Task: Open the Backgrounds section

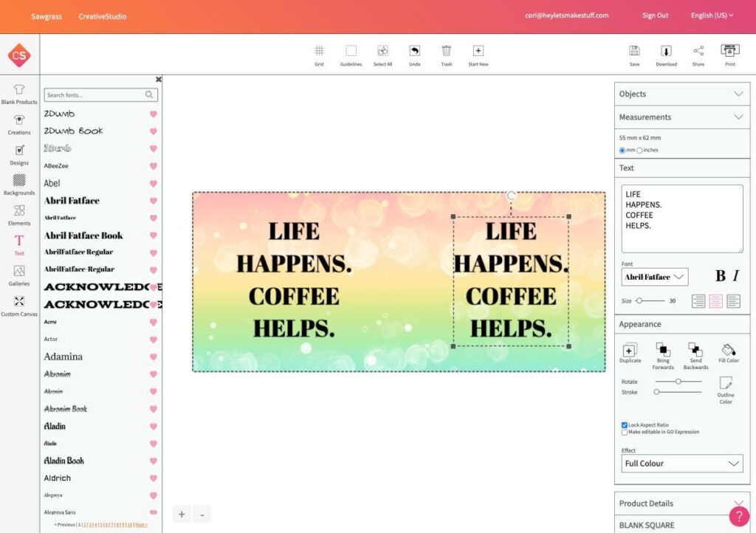Action: click(19, 185)
